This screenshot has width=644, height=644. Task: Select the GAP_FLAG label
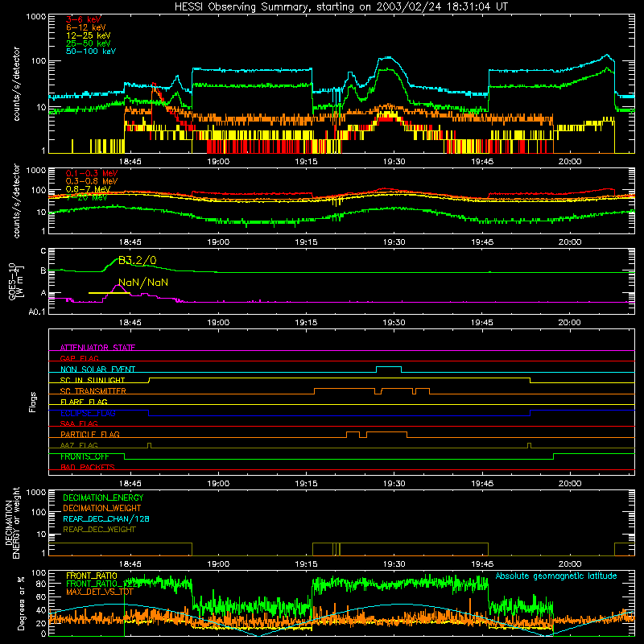click(x=79, y=358)
